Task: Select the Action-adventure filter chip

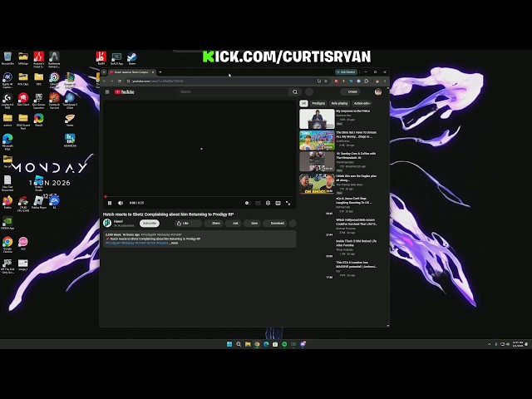Action: click(x=362, y=103)
